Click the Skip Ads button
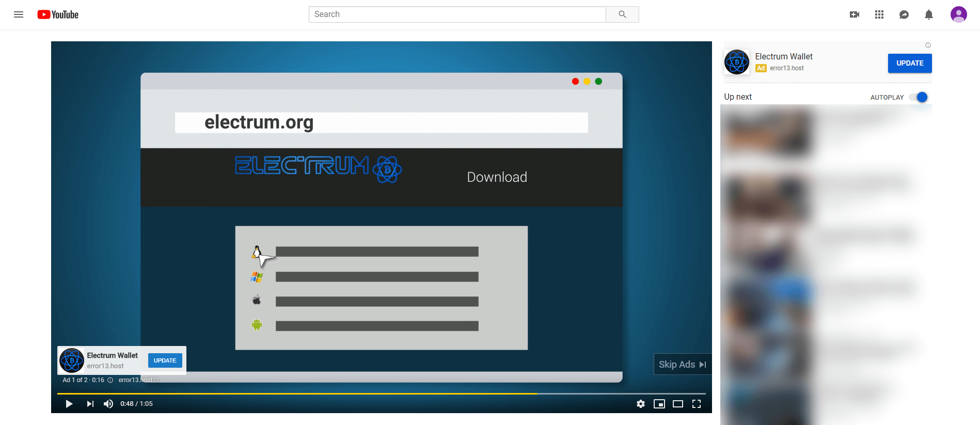Image resolution: width=980 pixels, height=425 pixels. pyautogui.click(x=682, y=364)
